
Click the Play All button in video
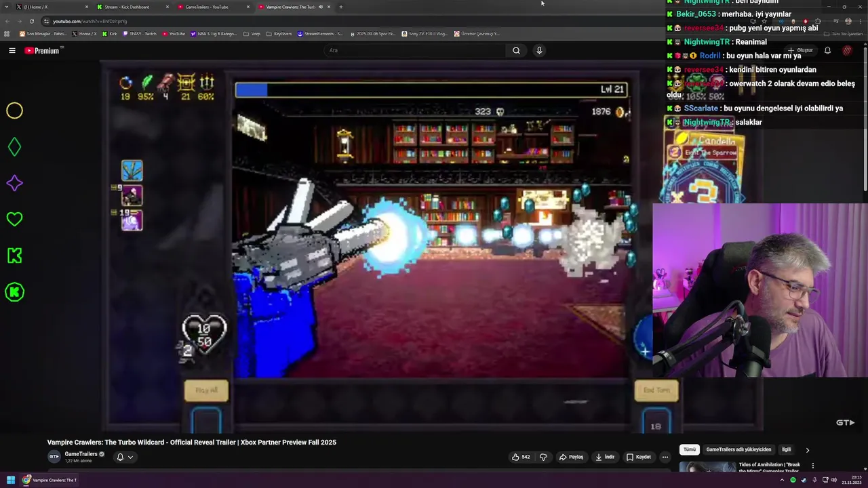pos(206,390)
